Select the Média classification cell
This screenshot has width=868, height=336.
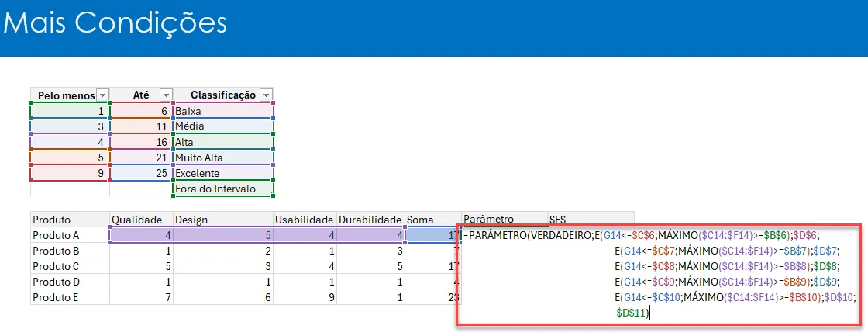coord(224,126)
